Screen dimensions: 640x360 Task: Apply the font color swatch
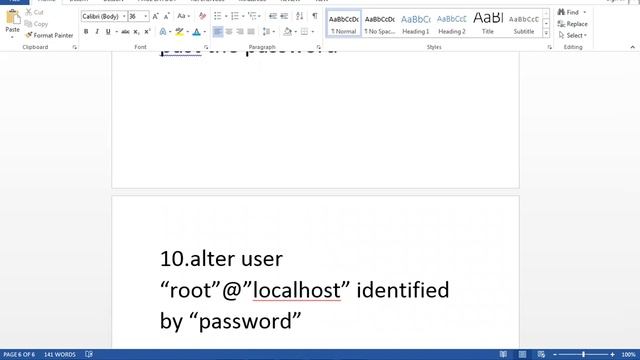pos(196,31)
